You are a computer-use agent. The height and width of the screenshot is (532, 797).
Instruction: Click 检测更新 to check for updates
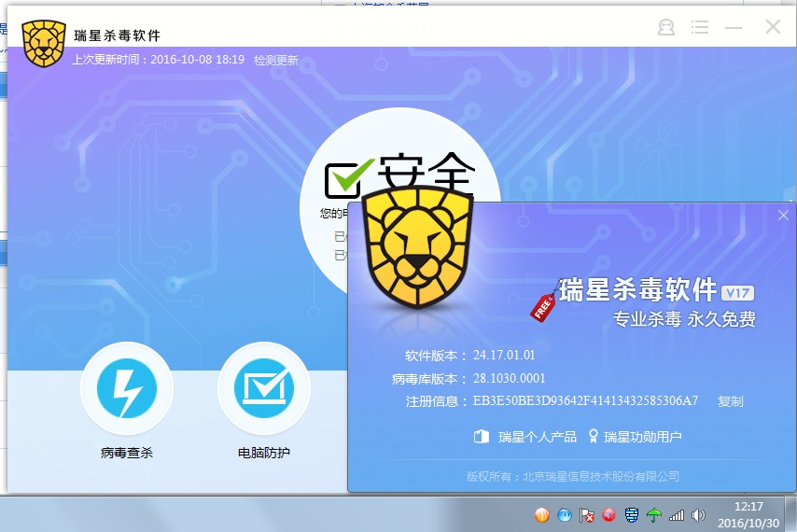(276, 60)
